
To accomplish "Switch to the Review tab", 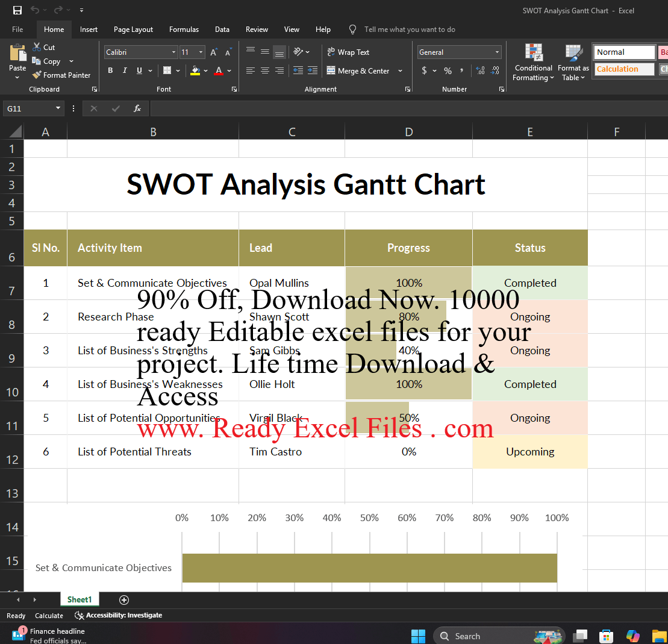I will [x=257, y=30].
